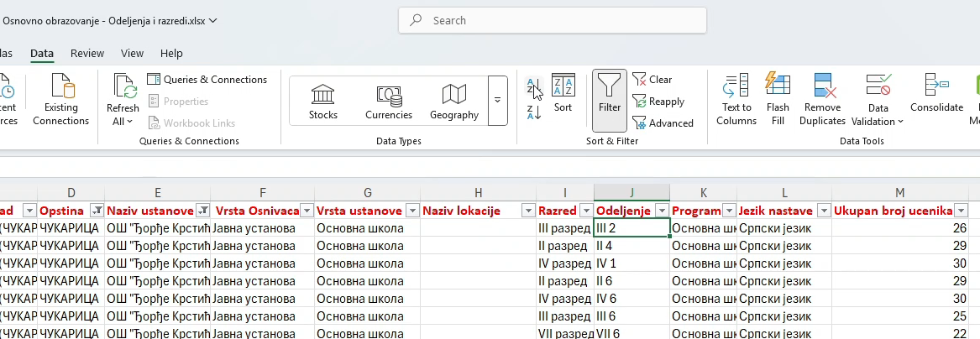
Task: Clear the applied filters
Action: (x=652, y=79)
